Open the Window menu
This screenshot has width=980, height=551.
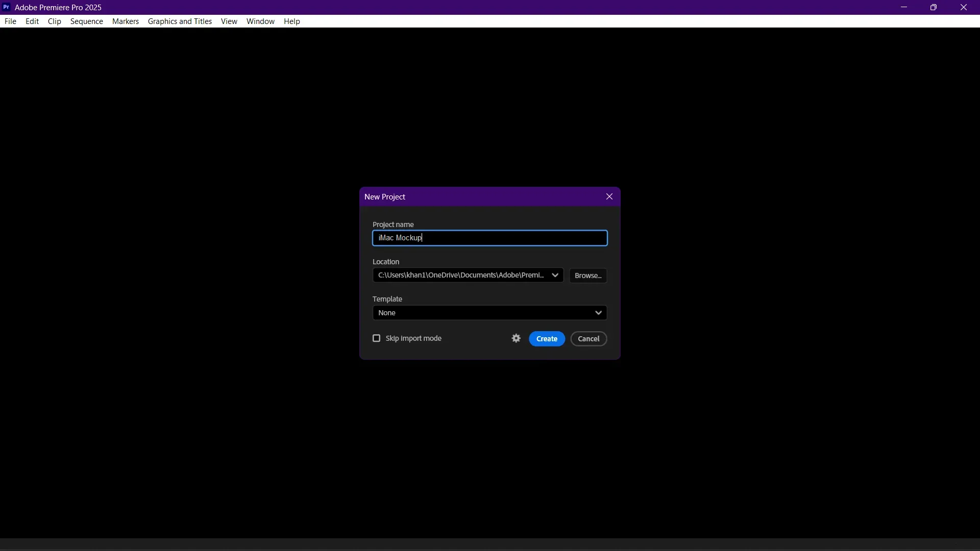(x=260, y=21)
